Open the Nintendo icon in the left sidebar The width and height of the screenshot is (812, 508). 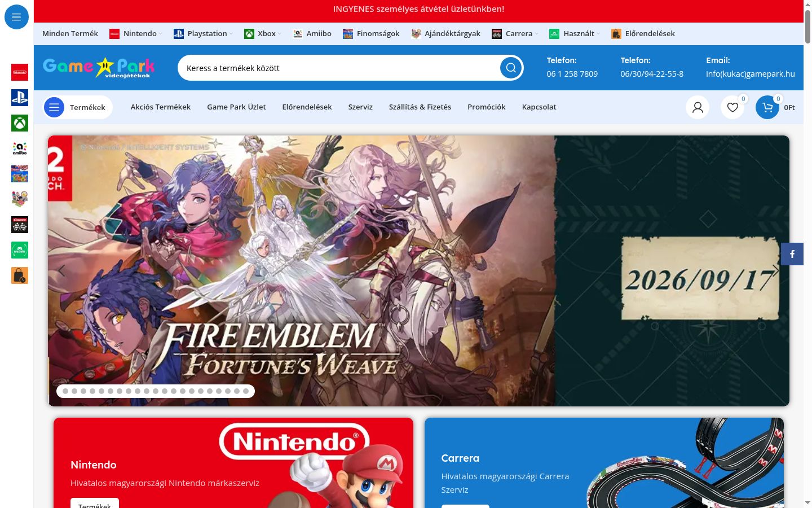(20, 72)
